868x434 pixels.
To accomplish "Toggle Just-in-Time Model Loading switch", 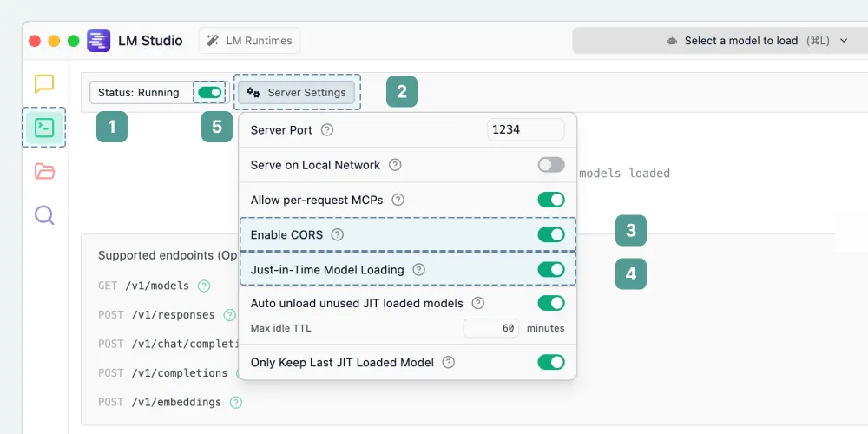I will click(x=551, y=270).
